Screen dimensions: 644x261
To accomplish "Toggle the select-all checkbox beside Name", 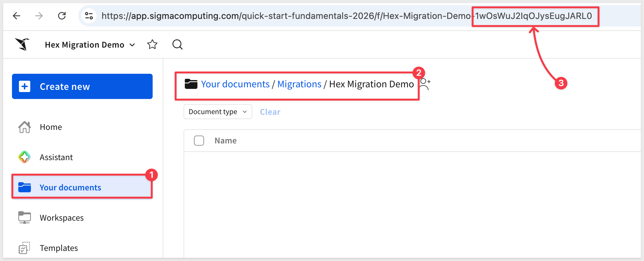I will point(199,141).
